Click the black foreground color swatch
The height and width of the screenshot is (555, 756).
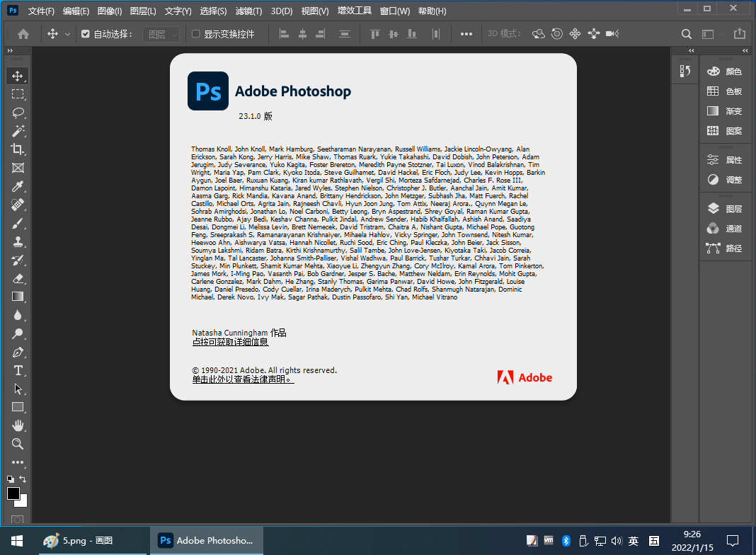pyautogui.click(x=13, y=493)
